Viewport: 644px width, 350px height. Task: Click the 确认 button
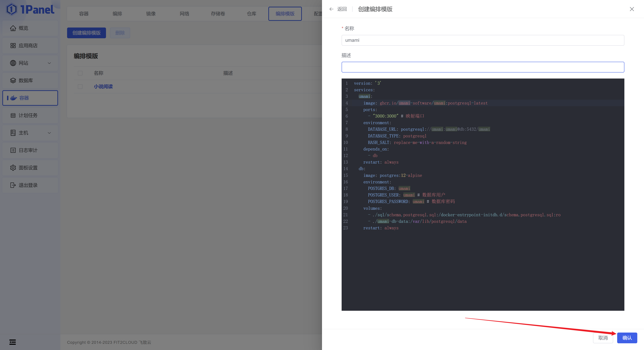(x=627, y=338)
